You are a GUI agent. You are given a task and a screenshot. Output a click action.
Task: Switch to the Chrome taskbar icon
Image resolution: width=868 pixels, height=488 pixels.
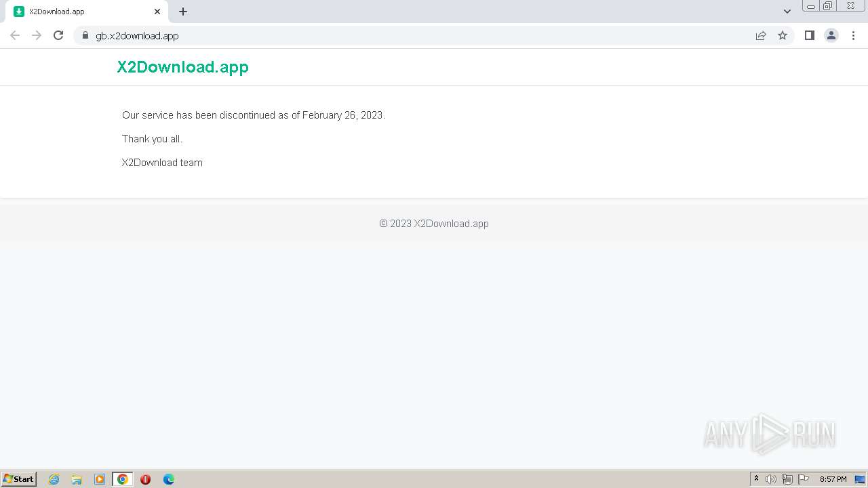pyautogui.click(x=123, y=479)
